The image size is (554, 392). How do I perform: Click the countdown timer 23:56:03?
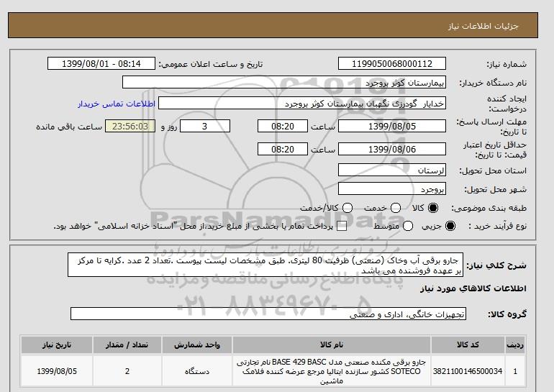point(130,126)
